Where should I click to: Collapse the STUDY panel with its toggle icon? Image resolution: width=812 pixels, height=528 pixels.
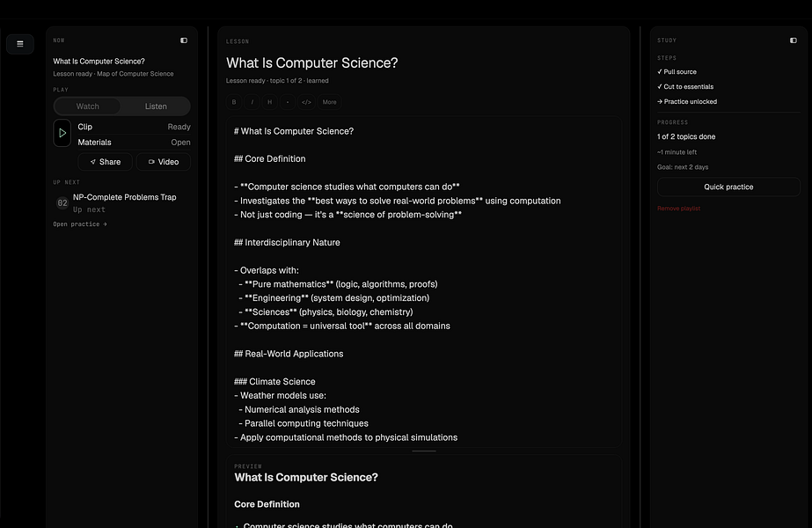point(794,40)
